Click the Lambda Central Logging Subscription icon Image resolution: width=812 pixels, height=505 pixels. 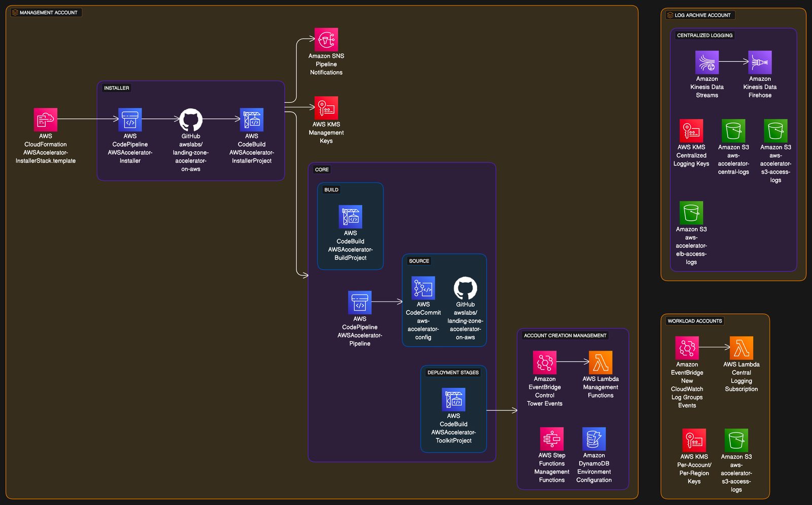click(x=741, y=348)
